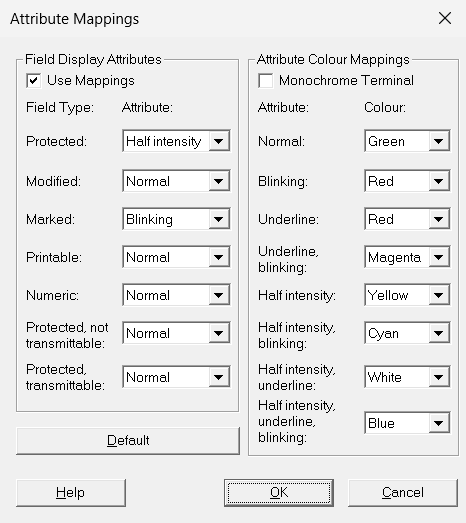
Task: Open the Marked field Blinking dropdown
Action: pos(176,219)
